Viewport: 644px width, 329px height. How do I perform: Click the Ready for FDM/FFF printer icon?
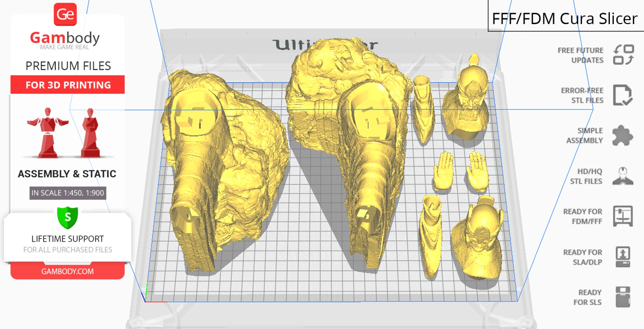(x=623, y=216)
